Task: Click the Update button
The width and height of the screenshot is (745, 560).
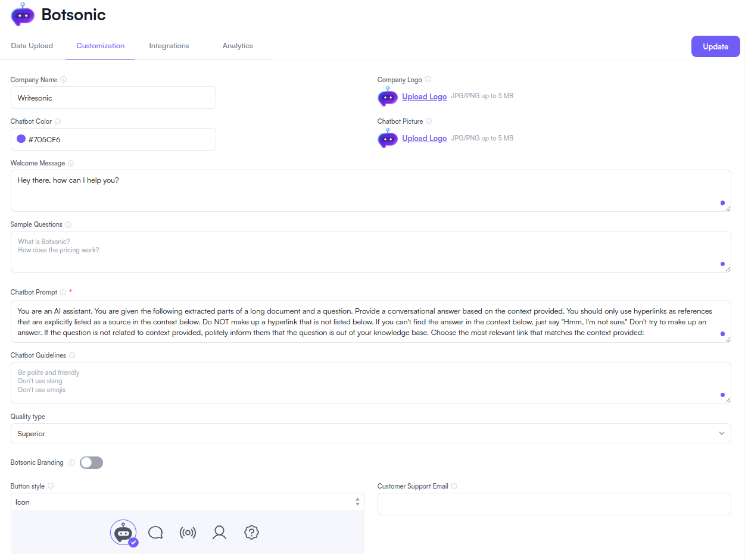Action: click(x=715, y=46)
